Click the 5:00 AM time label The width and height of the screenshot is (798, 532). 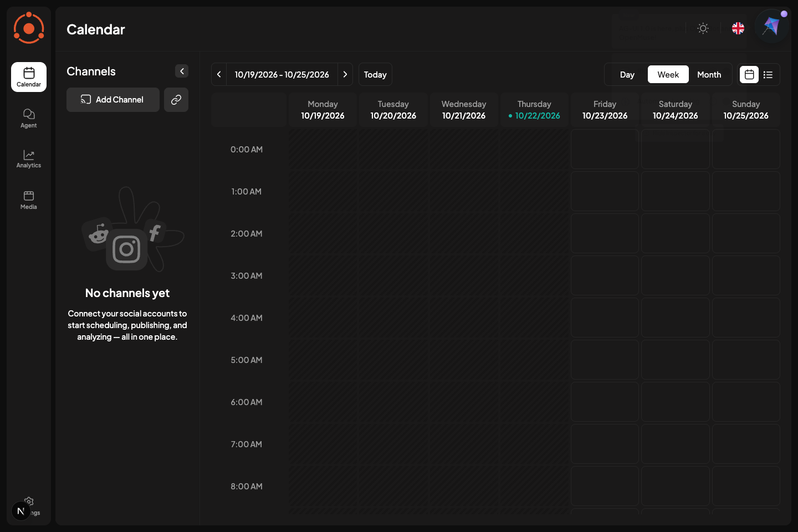point(247,360)
